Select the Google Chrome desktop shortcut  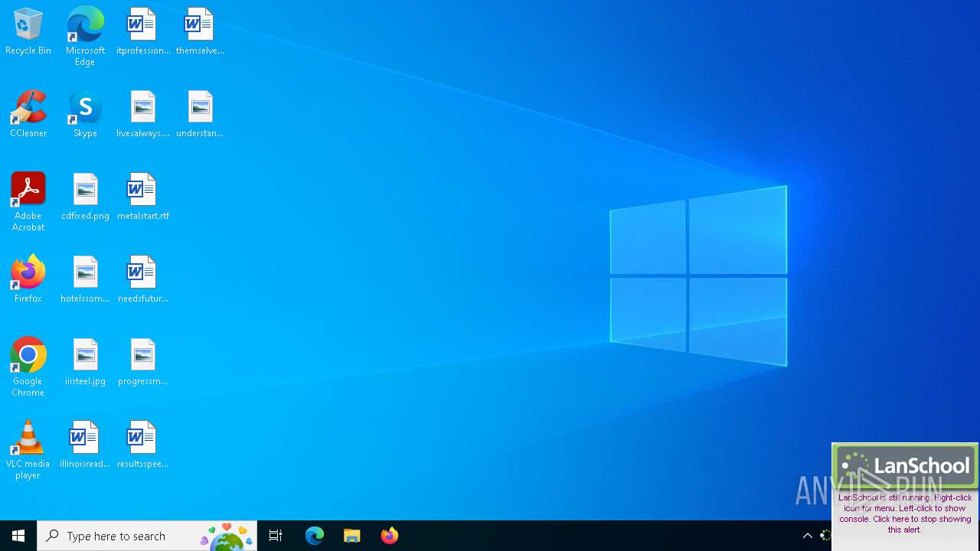click(x=28, y=367)
